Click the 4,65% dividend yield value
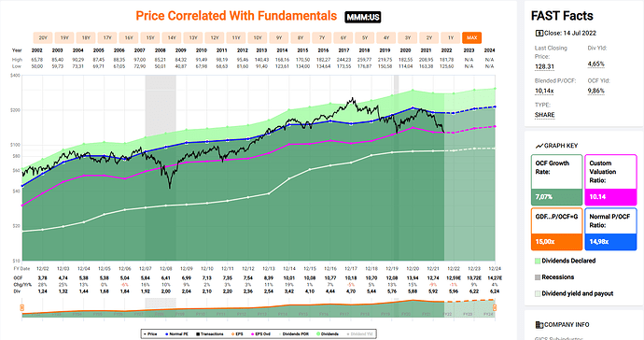644x340 pixels. 596,64
